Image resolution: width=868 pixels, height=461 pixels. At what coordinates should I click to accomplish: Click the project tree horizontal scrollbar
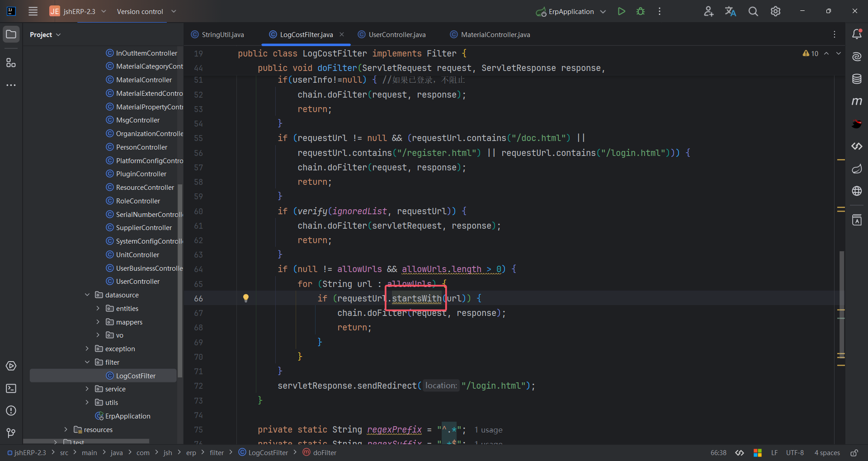[86, 441]
